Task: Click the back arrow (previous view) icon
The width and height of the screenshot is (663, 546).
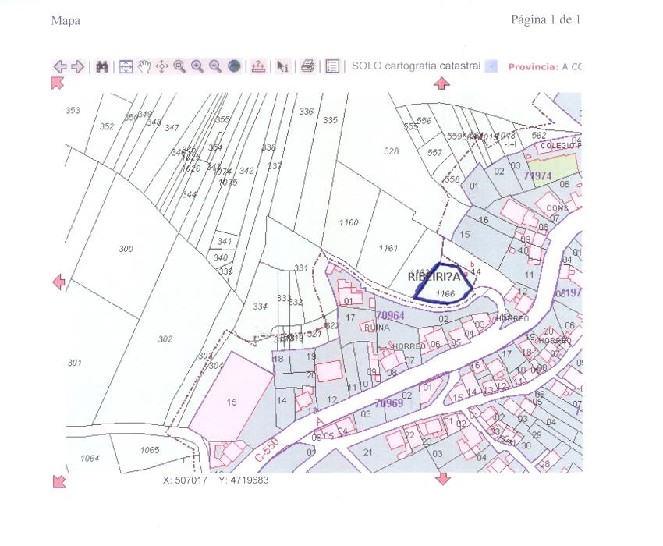Action: click(60, 66)
